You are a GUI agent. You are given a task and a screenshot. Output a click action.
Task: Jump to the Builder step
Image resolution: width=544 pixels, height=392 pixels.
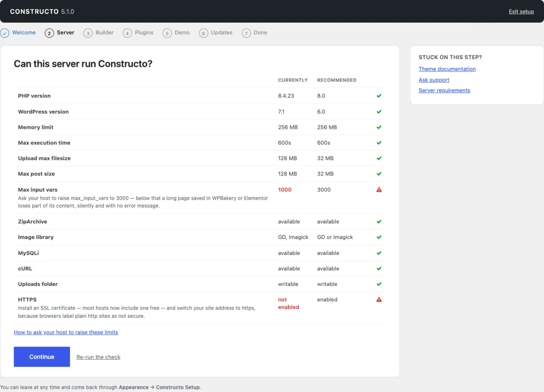click(105, 33)
